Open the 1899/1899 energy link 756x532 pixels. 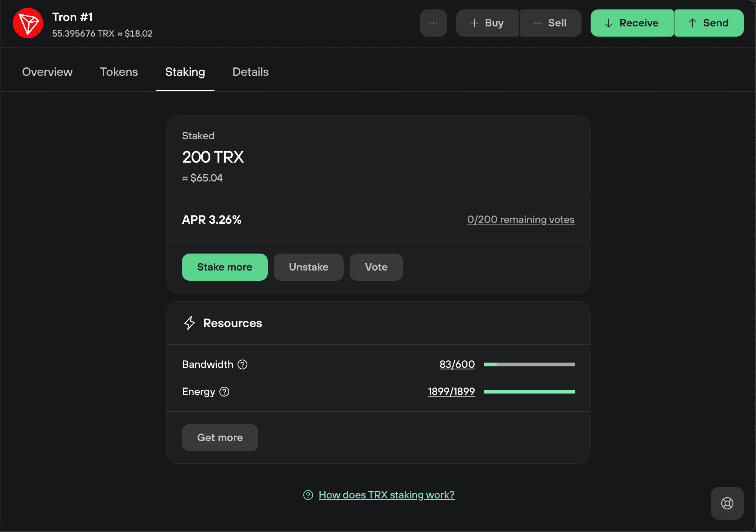[451, 392]
